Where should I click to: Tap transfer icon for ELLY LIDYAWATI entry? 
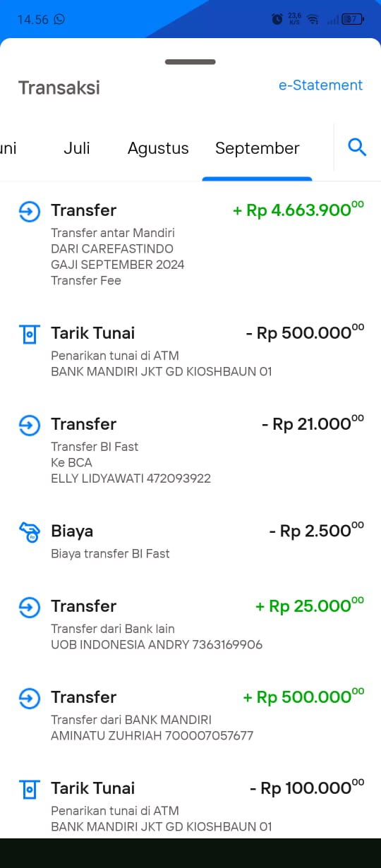point(29,425)
